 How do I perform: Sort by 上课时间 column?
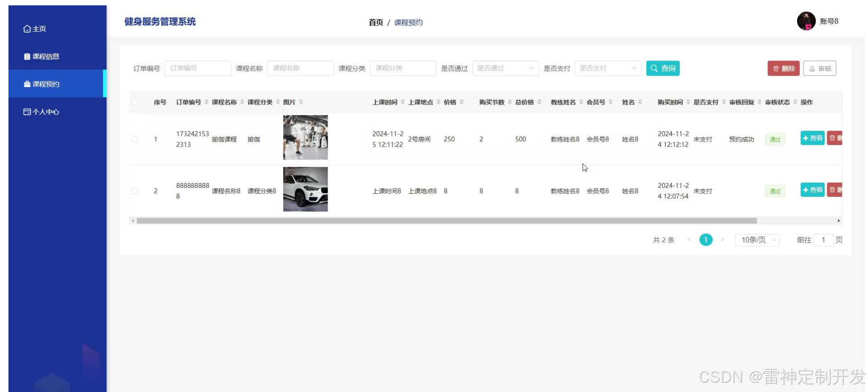coord(403,102)
